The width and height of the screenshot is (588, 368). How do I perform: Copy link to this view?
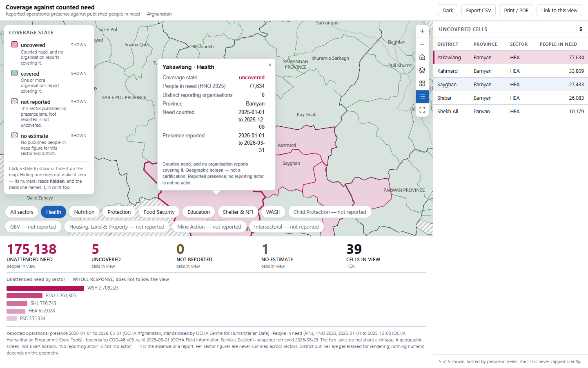click(559, 10)
